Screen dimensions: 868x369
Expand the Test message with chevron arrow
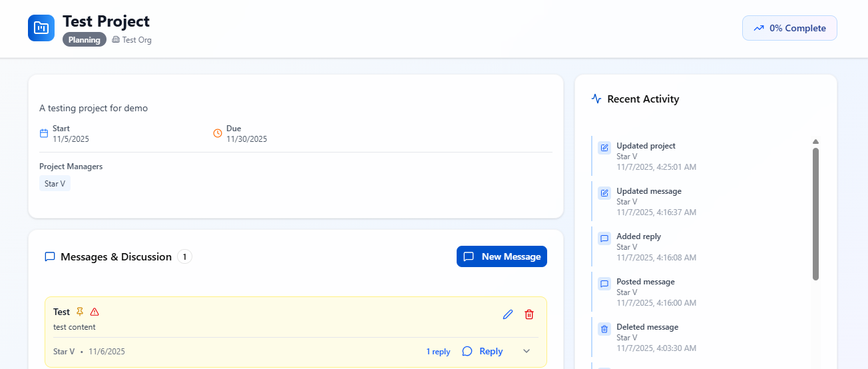(527, 351)
